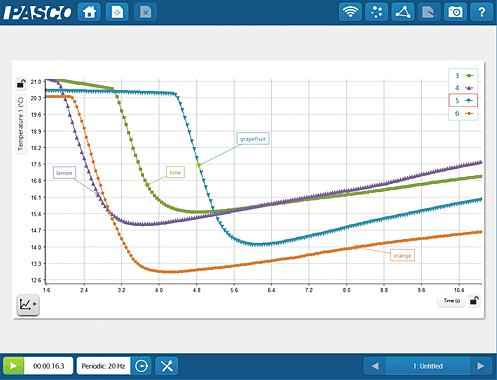The height and width of the screenshot is (380, 497).
Task: Select run 3 in the legend
Action: click(x=463, y=76)
